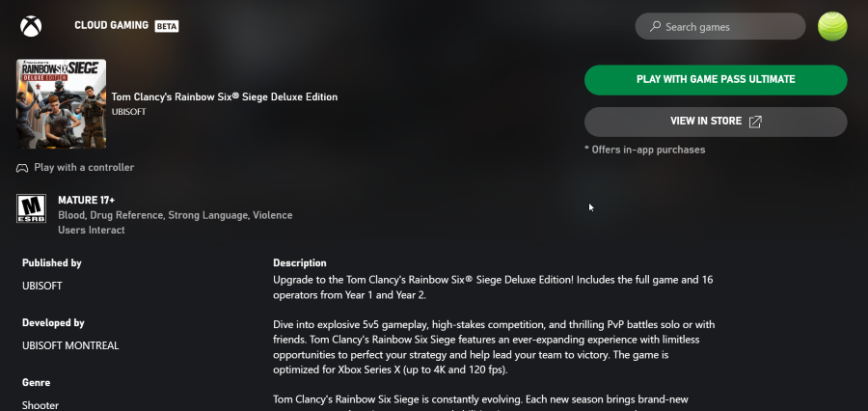
Task: Click the controller icon near Play with a controller
Action: [22, 168]
